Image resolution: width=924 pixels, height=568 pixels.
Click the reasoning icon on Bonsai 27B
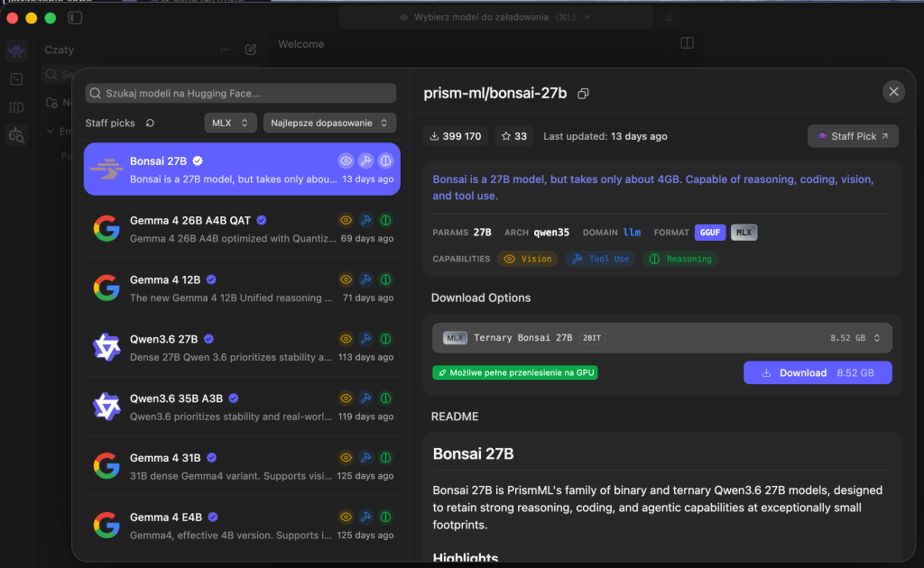tap(385, 160)
